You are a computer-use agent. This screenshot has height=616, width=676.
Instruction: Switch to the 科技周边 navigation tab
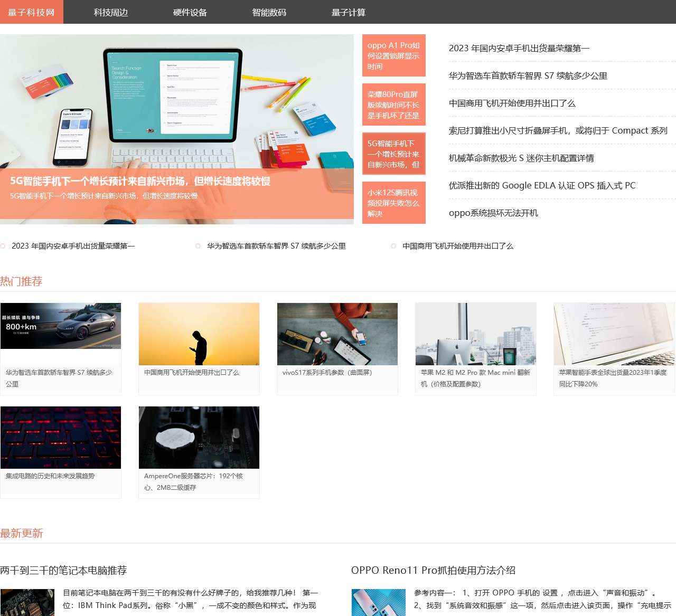tap(110, 13)
